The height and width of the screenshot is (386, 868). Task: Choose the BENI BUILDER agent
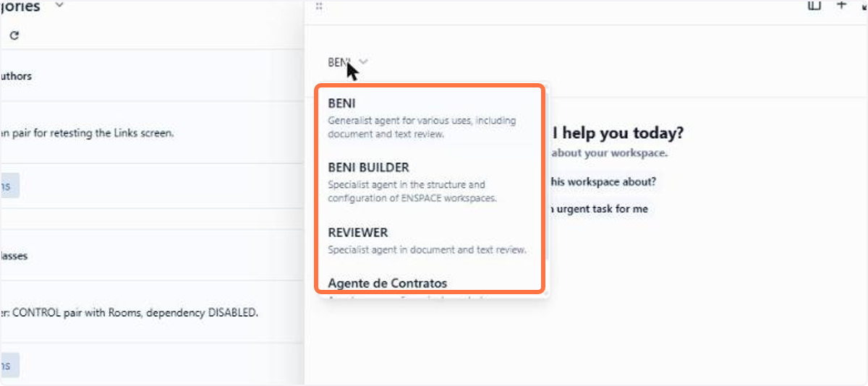(430, 182)
